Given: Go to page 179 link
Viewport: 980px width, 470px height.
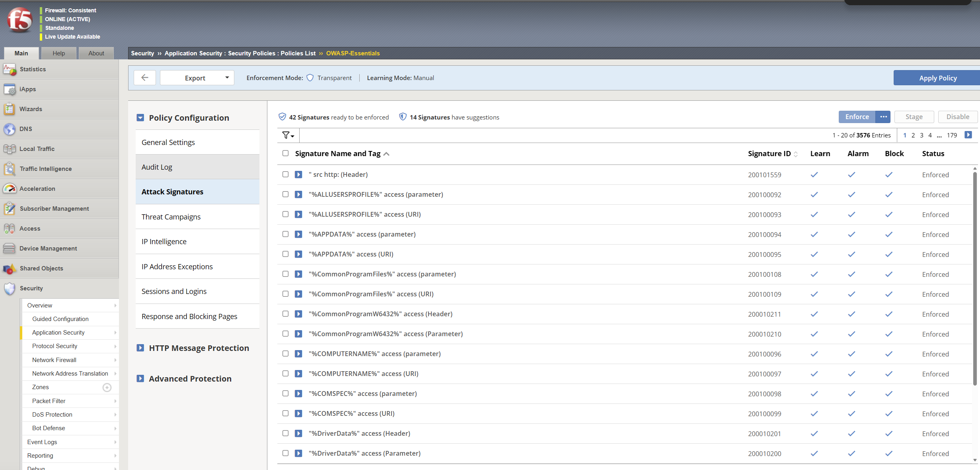Looking at the screenshot, I should pos(952,135).
